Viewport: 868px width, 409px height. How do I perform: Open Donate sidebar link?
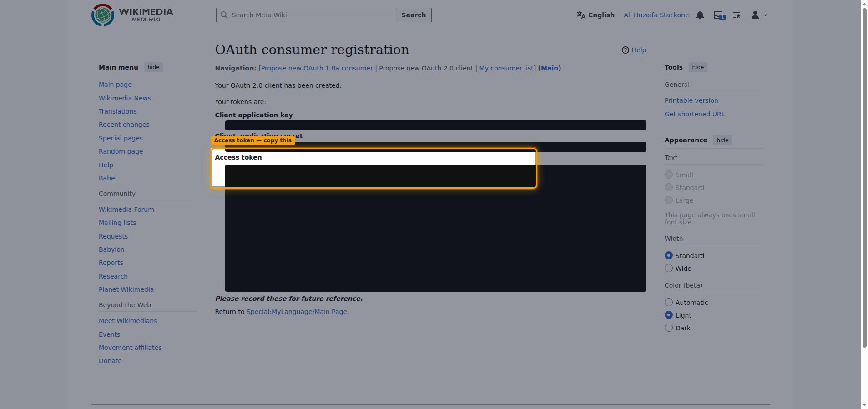coord(110,361)
